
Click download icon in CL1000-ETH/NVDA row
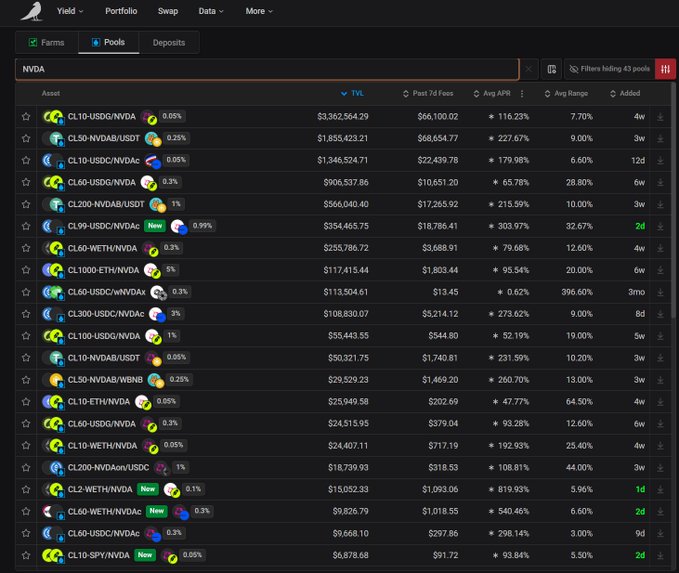660,270
